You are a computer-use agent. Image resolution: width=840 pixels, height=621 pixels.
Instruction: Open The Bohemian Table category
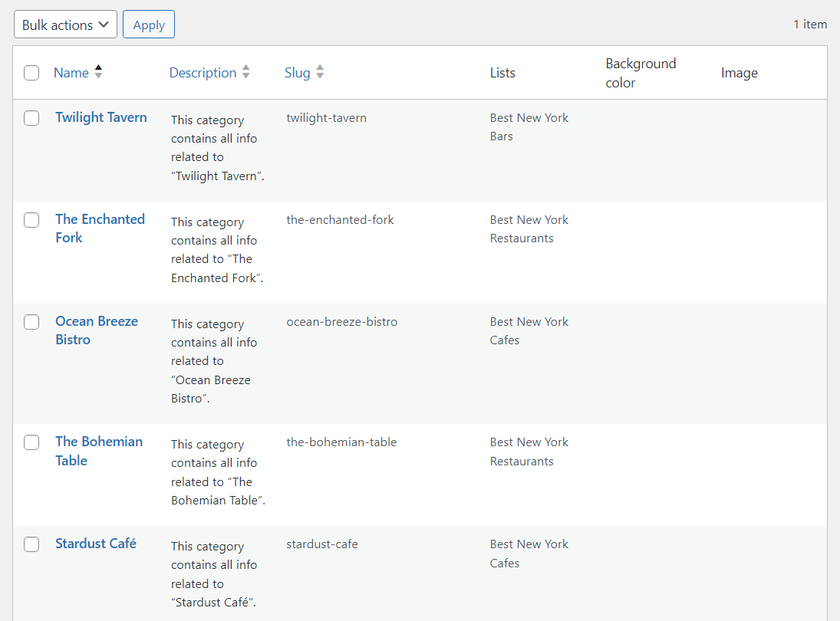tap(99, 451)
